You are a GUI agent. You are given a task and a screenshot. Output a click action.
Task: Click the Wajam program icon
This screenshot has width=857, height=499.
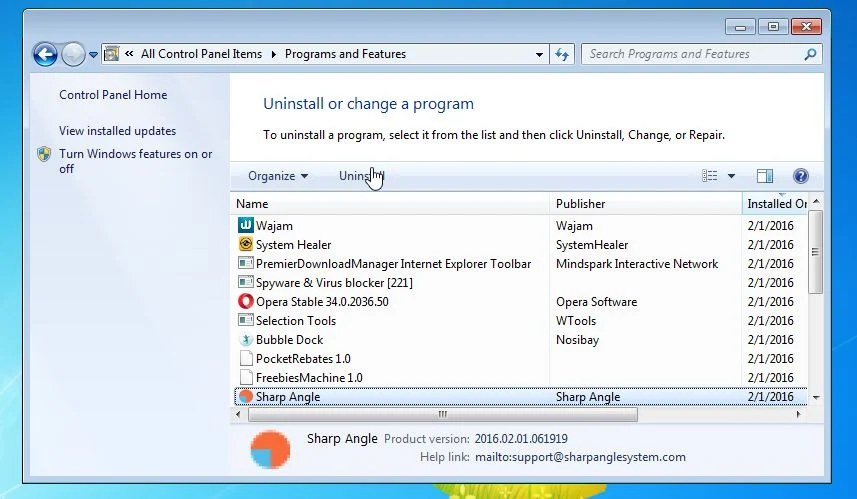pos(246,225)
